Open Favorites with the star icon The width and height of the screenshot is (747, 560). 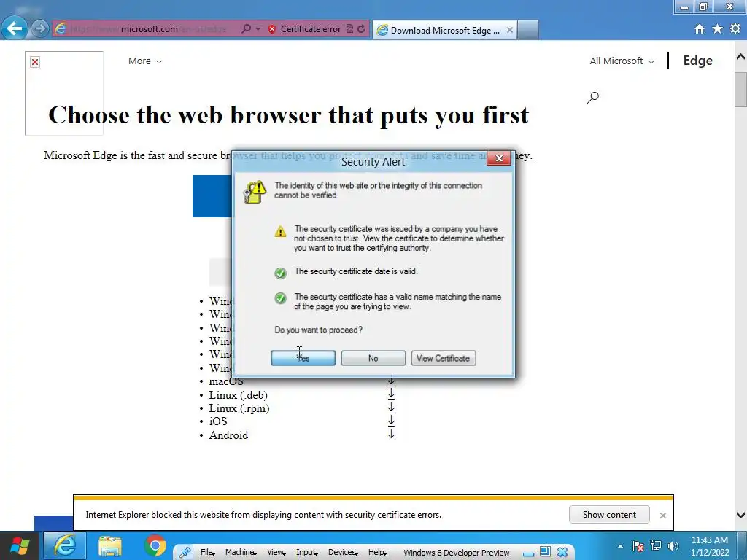pyautogui.click(x=718, y=29)
